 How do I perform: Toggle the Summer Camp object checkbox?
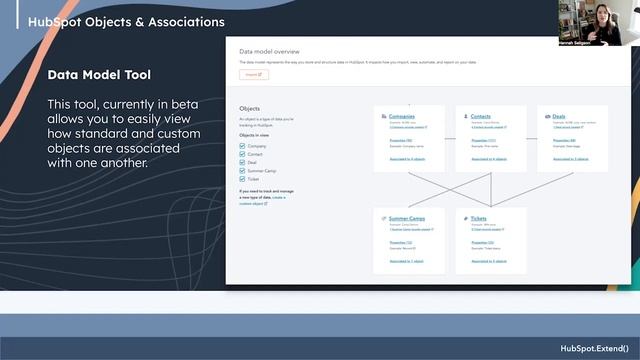242,171
